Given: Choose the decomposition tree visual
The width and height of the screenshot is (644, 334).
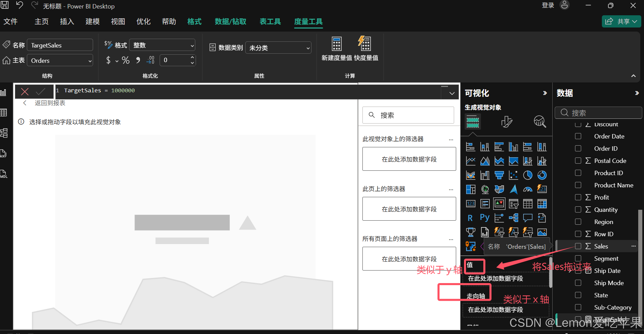Looking at the screenshot, I should tap(513, 218).
